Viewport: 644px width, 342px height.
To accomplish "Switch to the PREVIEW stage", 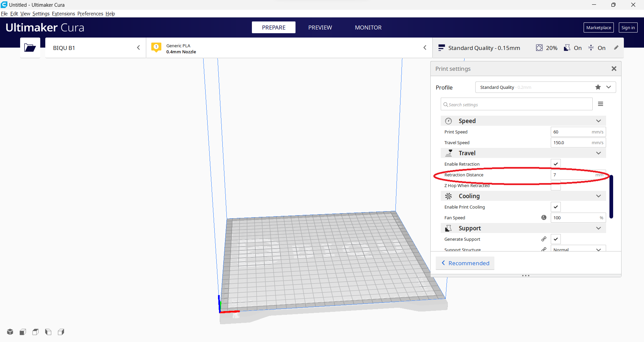I will pyautogui.click(x=320, y=27).
